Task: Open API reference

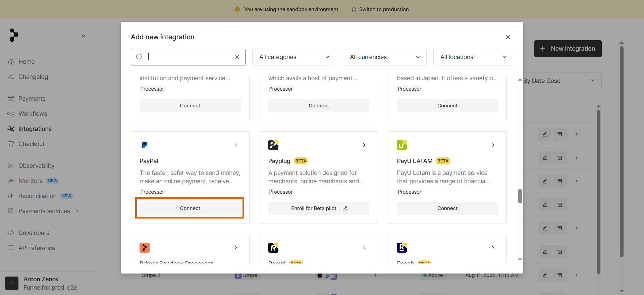Action: click(37, 248)
